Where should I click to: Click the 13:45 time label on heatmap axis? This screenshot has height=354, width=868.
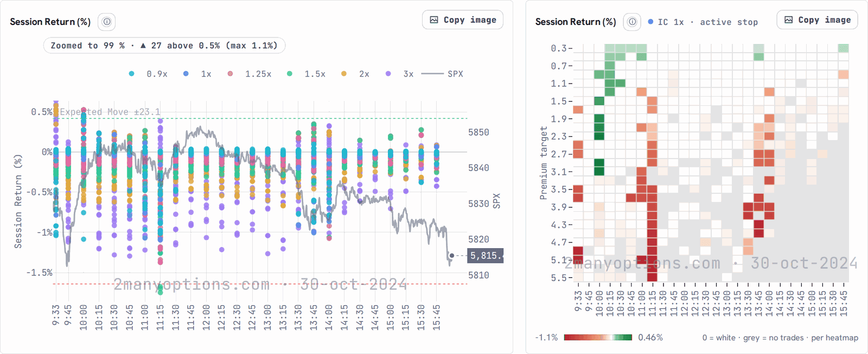tap(758, 303)
